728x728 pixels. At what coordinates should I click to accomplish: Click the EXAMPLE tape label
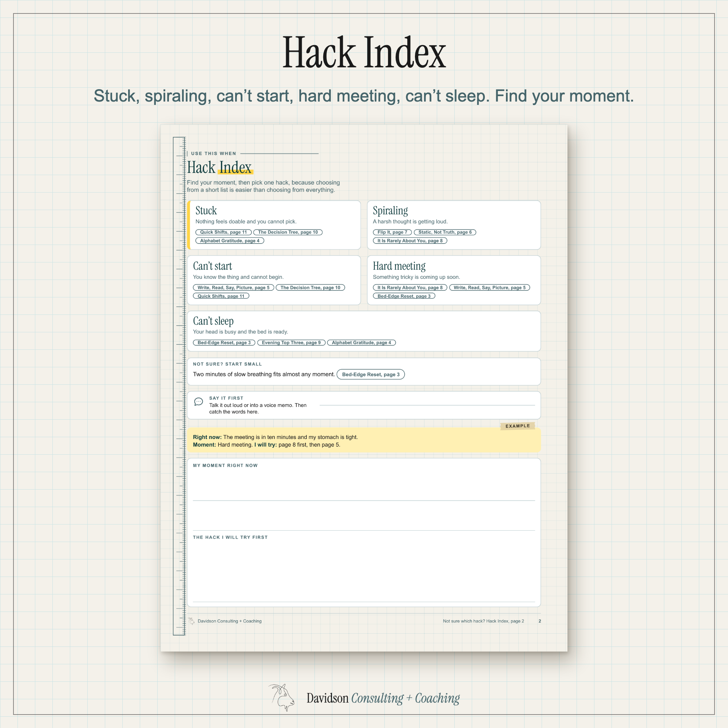pyautogui.click(x=518, y=426)
